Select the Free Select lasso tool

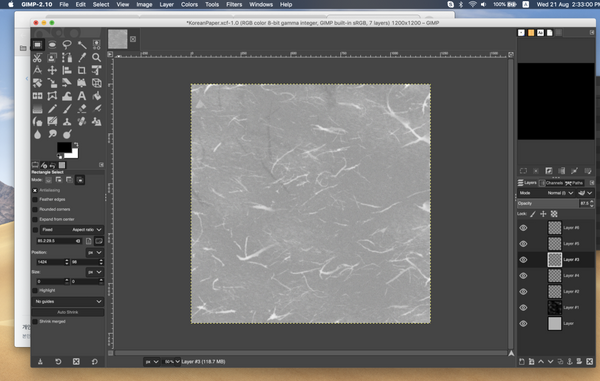point(67,45)
